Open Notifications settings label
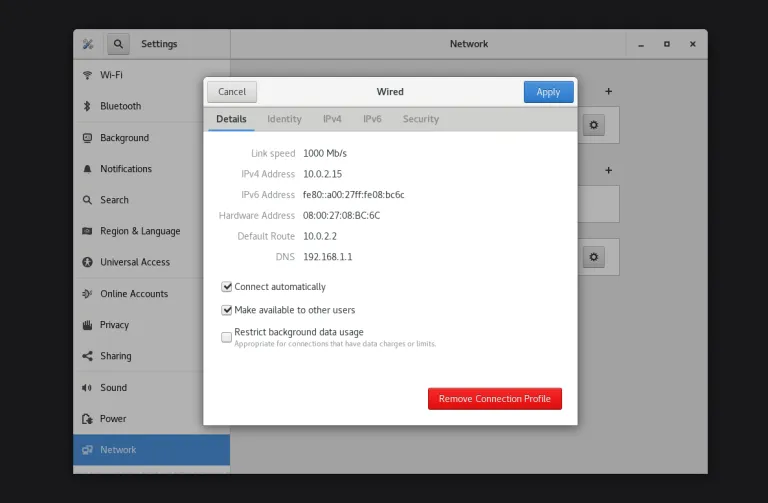768x503 pixels. (126, 169)
